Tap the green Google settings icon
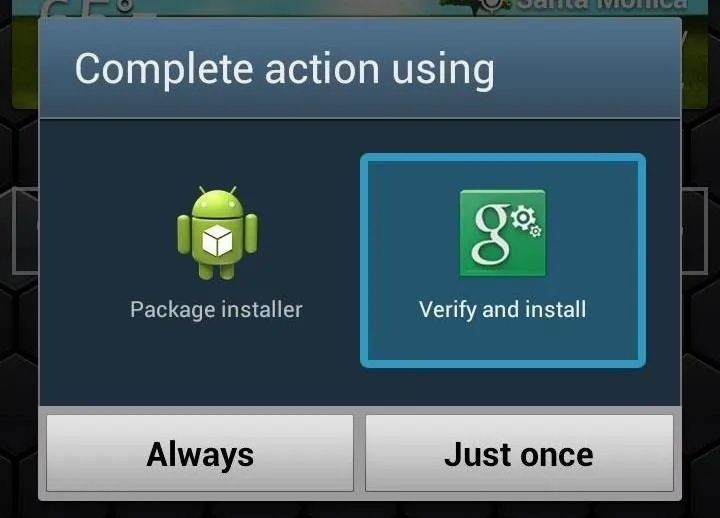Screen dimensions: 720x518 503,233
